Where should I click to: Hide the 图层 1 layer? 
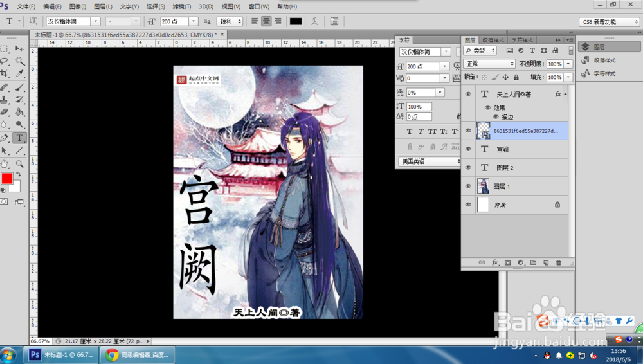click(x=468, y=186)
